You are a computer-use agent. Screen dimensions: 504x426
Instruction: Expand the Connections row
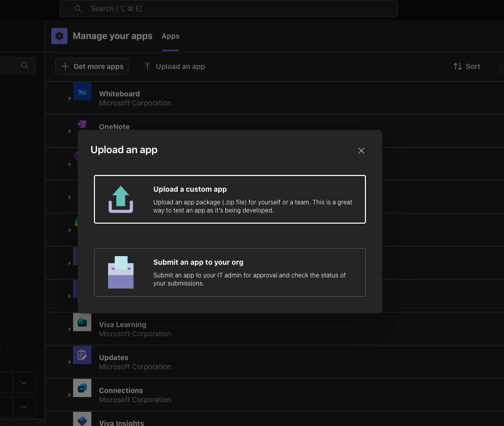(x=70, y=395)
